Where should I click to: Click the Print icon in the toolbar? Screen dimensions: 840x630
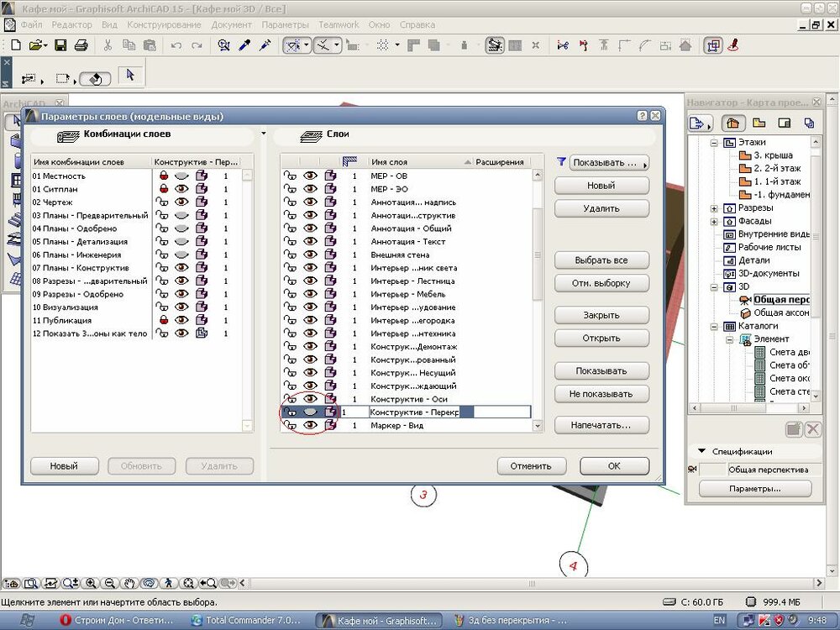[x=81, y=45]
